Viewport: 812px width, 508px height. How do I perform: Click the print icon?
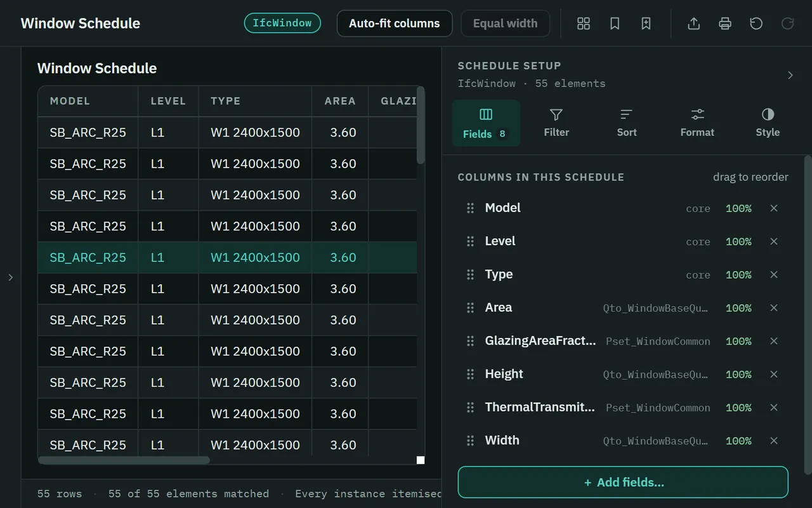click(x=725, y=23)
